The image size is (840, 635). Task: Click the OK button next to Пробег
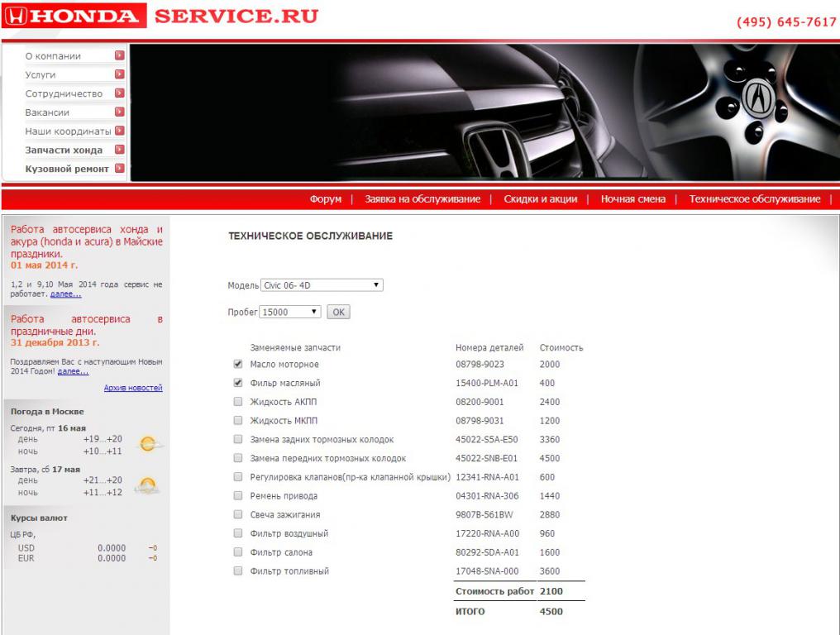pyautogui.click(x=339, y=312)
